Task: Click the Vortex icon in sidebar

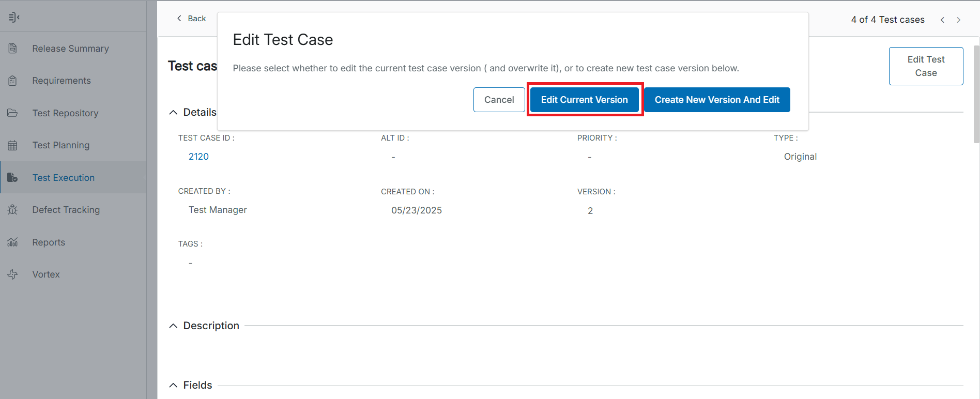Action: tap(13, 274)
